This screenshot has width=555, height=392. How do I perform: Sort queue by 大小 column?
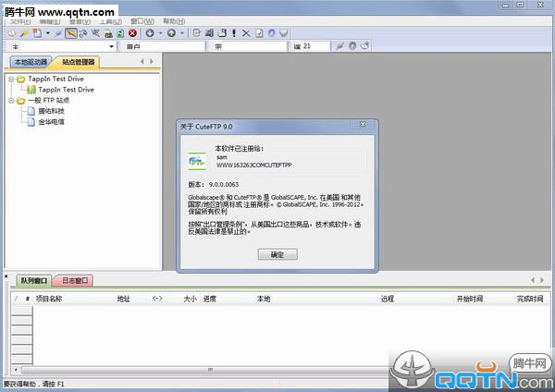(190, 299)
